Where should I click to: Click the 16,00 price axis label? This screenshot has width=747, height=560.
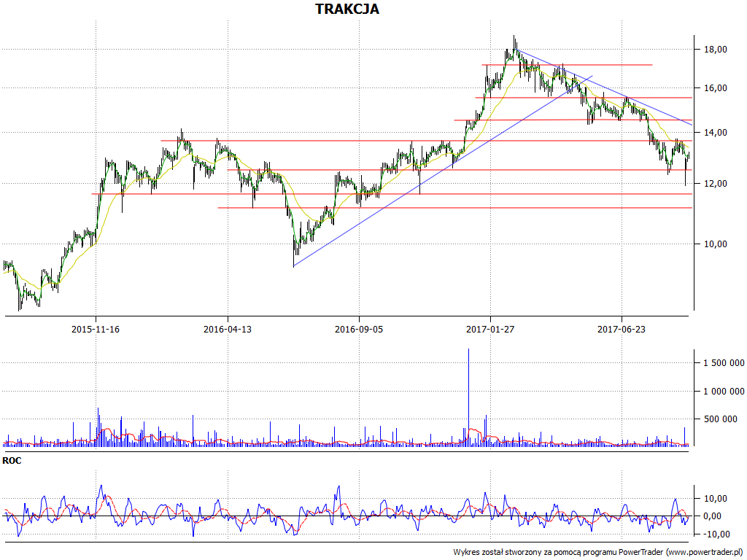point(716,88)
